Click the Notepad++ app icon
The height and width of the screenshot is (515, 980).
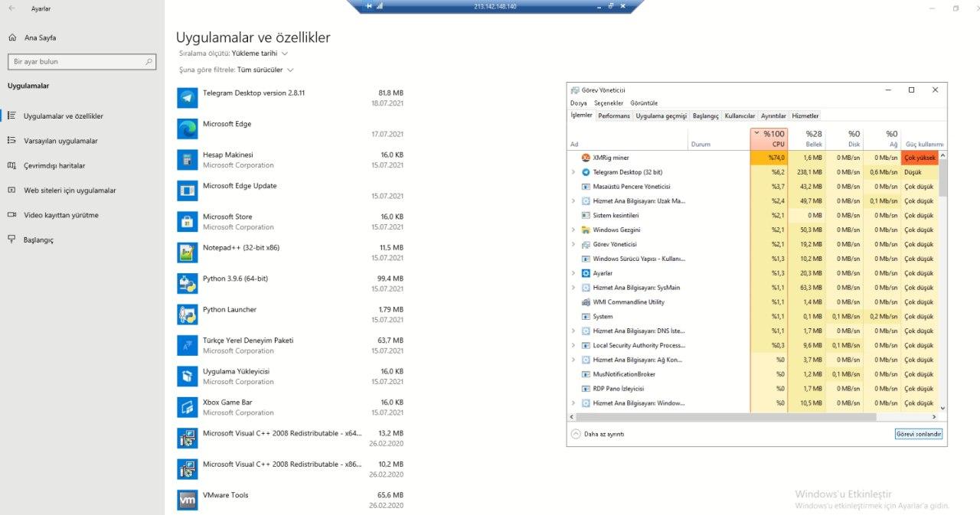tap(188, 253)
